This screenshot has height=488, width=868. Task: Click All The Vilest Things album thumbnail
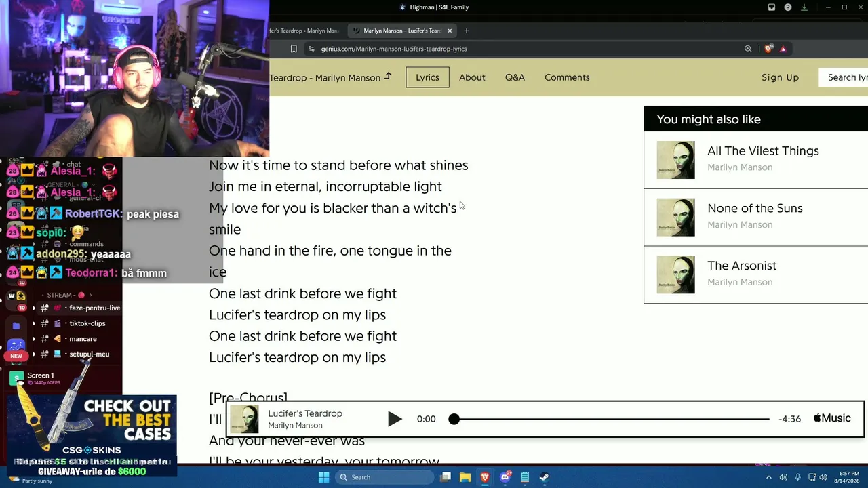coord(675,160)
